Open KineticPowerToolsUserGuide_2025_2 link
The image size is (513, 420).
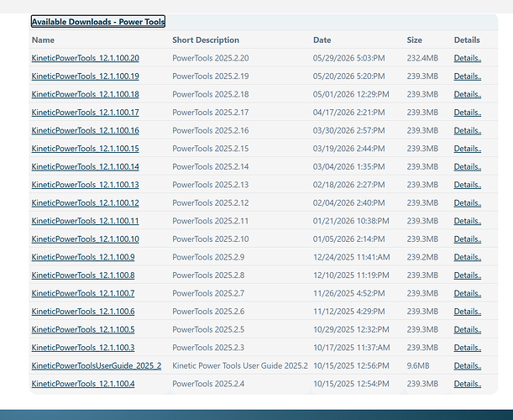[97, 365]
